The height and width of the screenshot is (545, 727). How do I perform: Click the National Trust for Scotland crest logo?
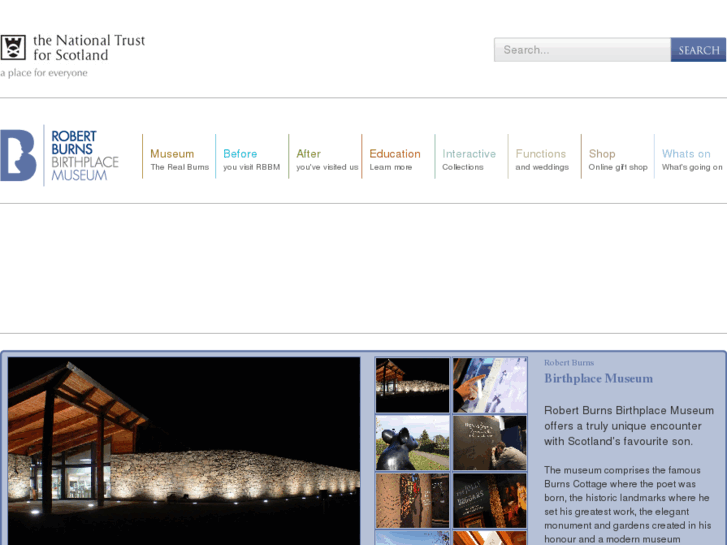13,47
